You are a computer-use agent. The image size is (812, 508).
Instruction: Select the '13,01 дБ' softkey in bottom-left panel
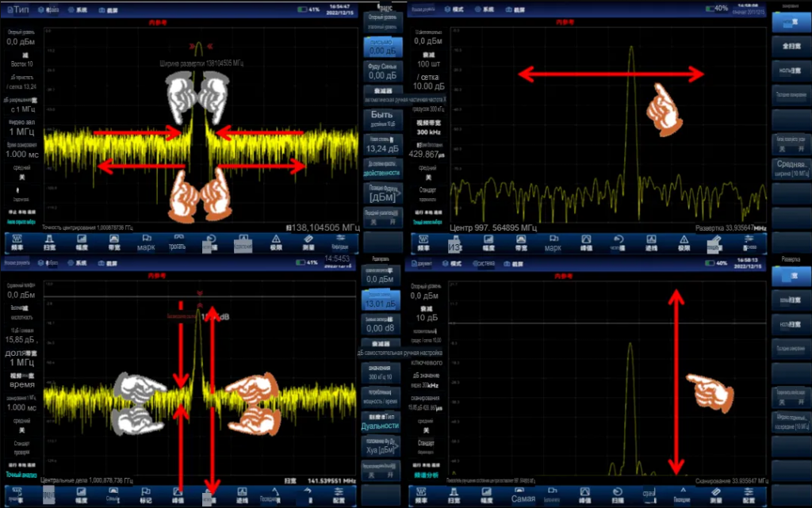point(381,300)
